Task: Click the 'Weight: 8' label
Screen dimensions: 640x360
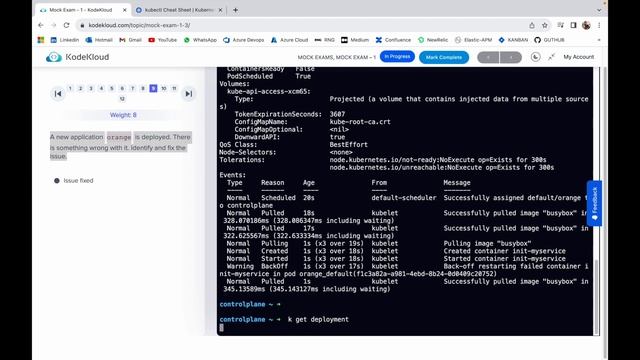Action: 123,115
